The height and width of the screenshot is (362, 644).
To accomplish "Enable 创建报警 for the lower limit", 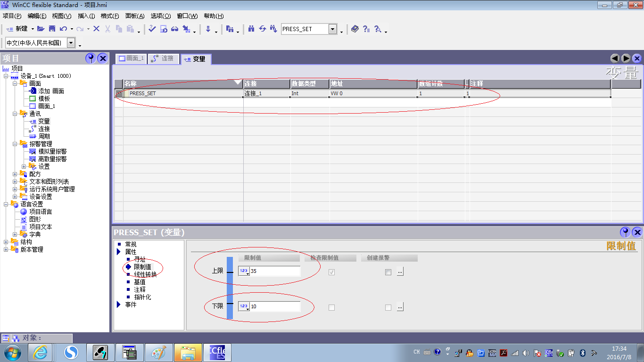I will click(x=388, y=307).
